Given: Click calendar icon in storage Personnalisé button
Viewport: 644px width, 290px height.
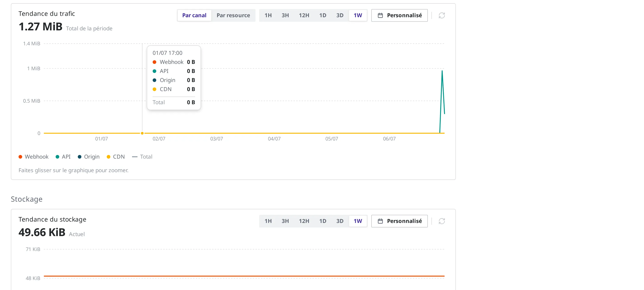Looking at the screenshot, I should click(x=380, y=221).
